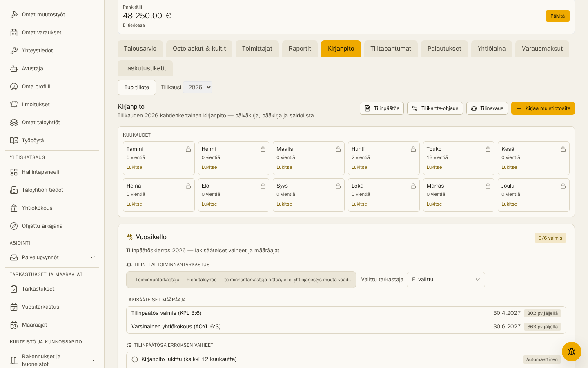Click the bell icon for Ilmoitukset
Screen dimensions: 588x368
tap(14, 105)
